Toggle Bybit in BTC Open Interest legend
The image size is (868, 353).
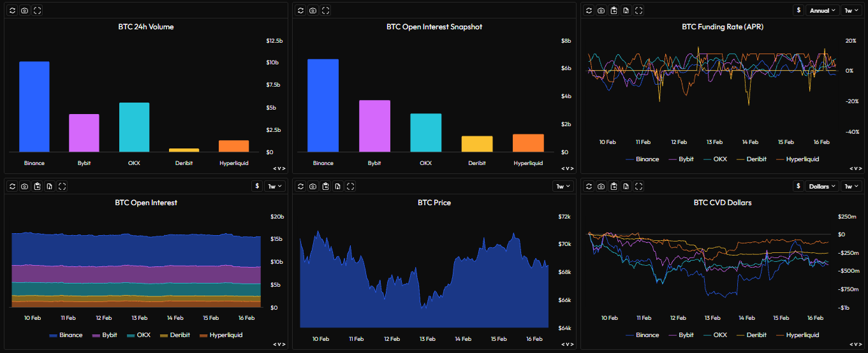click(105, 335)
